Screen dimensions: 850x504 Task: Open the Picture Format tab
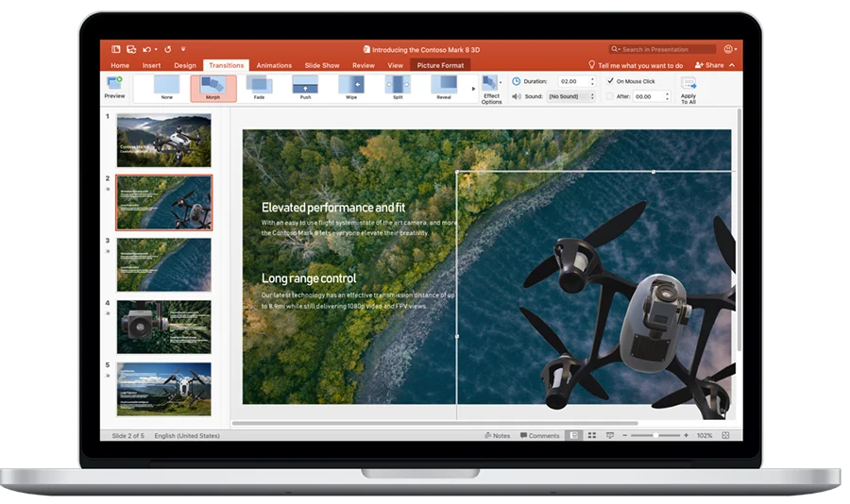(440, 65)
